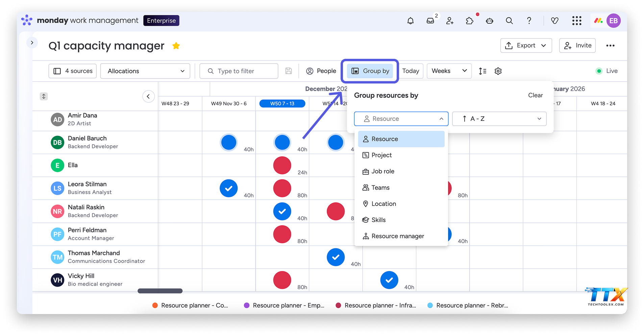
Task: Click the horizontal timeline scrollbar
Action: [x=160, y=291]
